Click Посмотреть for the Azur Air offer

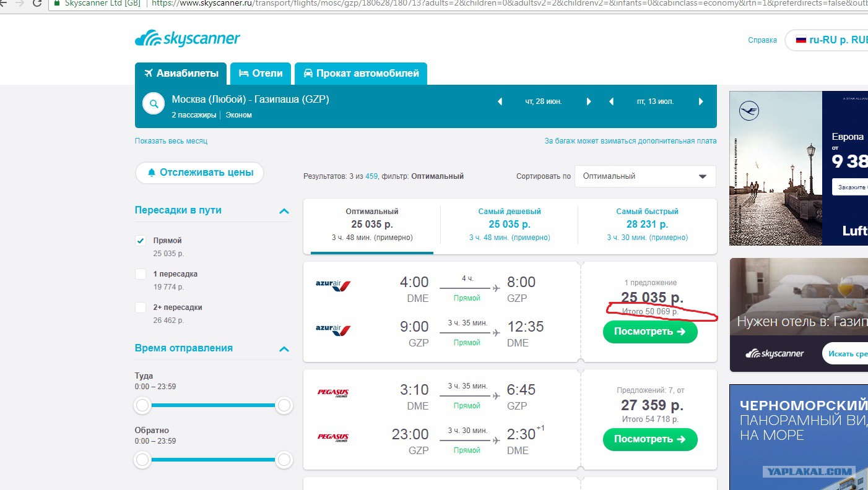[650, 332]
